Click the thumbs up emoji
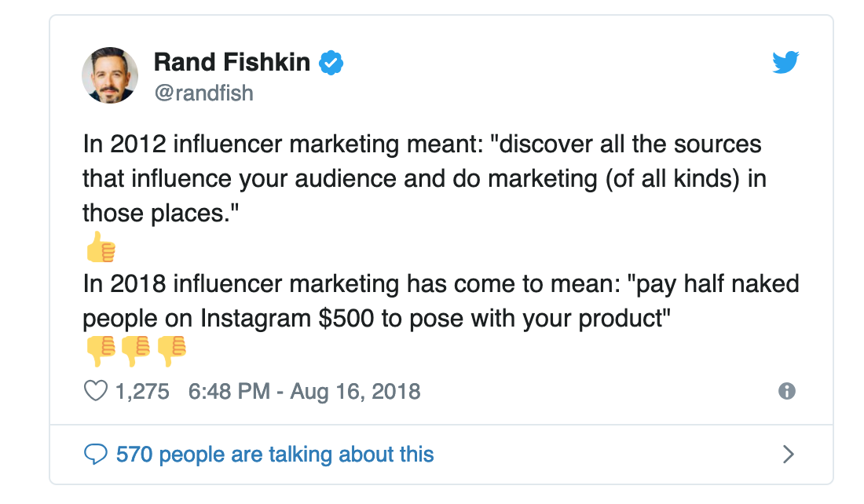The height and width of the screenshot is (504, 864). pos(100,248)
